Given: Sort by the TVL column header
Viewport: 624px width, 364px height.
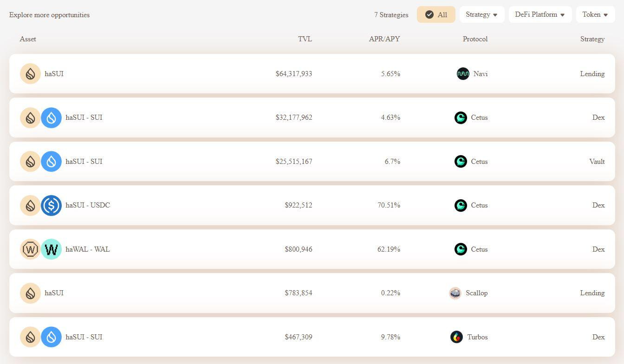Looking at the screenshot, I should click(x=305, y=39).
